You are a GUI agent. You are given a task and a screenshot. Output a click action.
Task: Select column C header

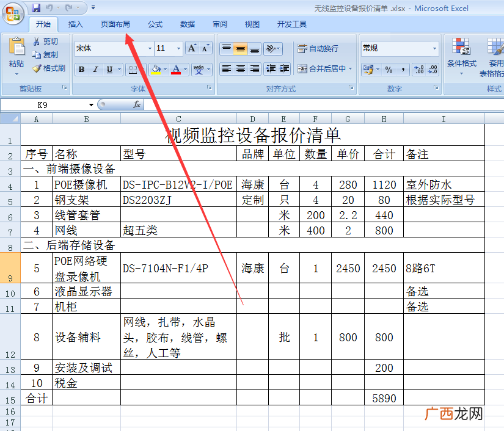(x=178, y=119)
